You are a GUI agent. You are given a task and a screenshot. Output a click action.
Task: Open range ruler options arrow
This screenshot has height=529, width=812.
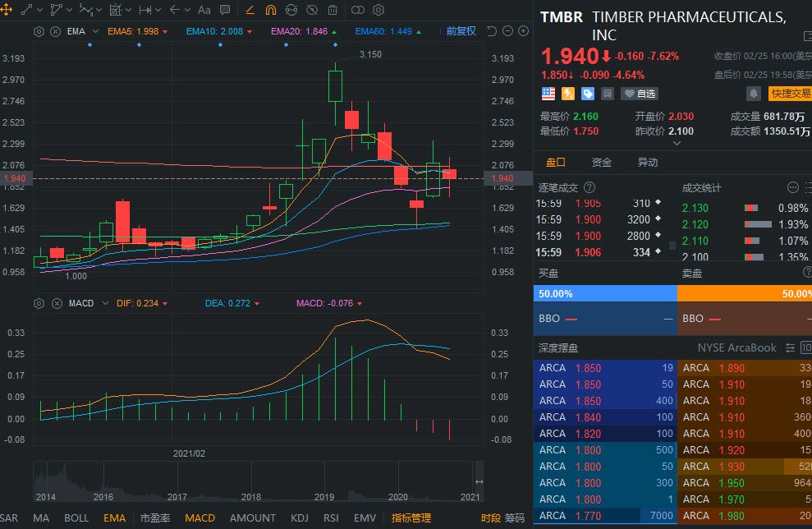tap(158, 10)
